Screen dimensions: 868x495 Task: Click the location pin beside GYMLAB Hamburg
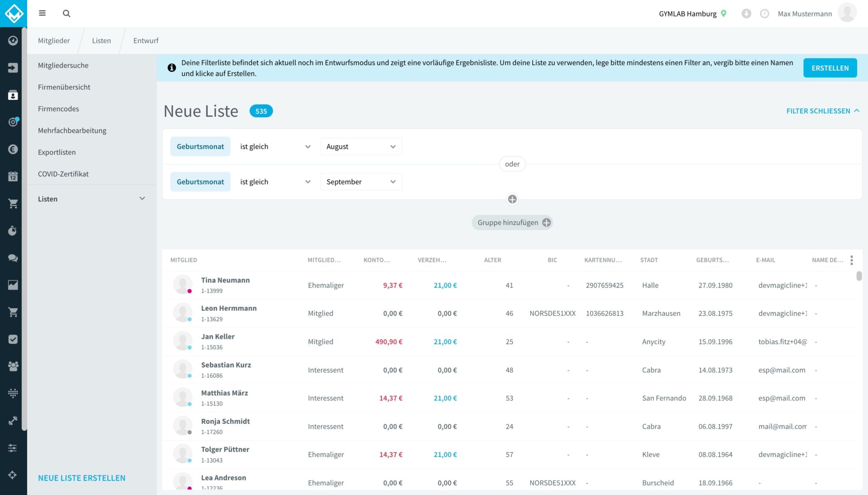coord(723,14)
